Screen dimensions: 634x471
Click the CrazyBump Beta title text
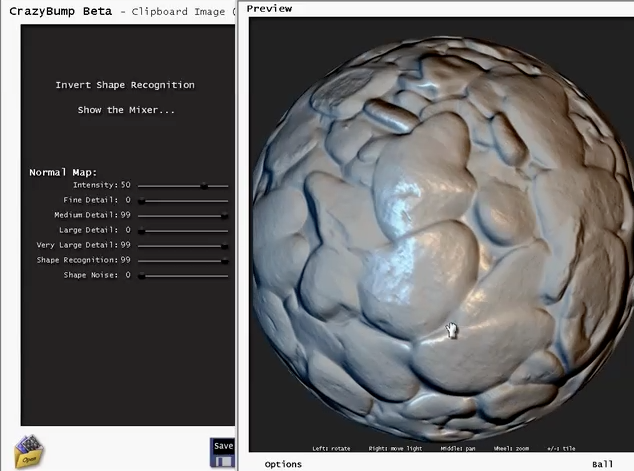coord(61,11)
